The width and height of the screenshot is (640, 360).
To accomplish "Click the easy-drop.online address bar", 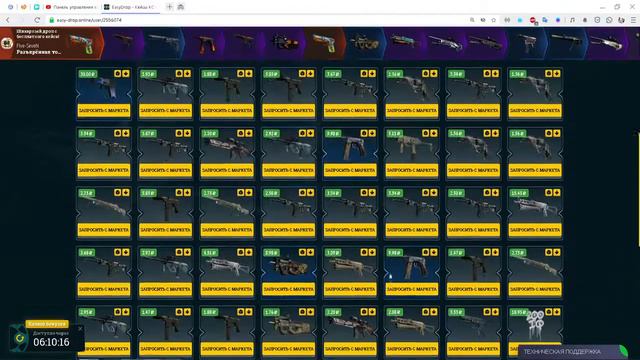I will pos(257,20).
